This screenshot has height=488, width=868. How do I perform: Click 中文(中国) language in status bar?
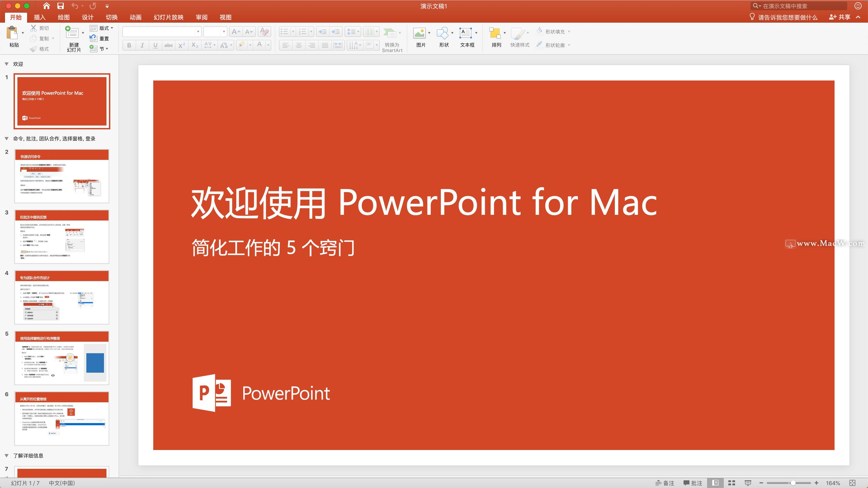point(62,483)
